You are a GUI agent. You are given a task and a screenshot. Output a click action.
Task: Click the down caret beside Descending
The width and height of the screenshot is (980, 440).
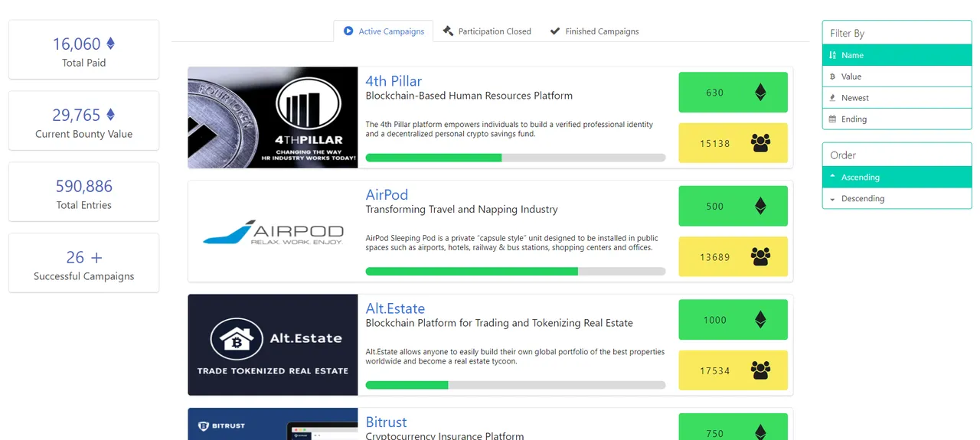(x=833, y=199)
